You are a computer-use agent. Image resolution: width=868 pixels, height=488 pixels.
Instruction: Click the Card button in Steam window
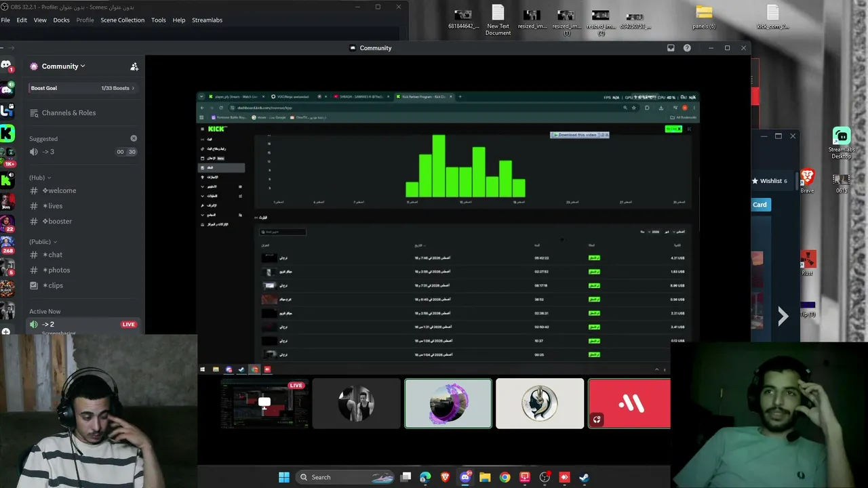pyautogui.click(x=760, y=205)
